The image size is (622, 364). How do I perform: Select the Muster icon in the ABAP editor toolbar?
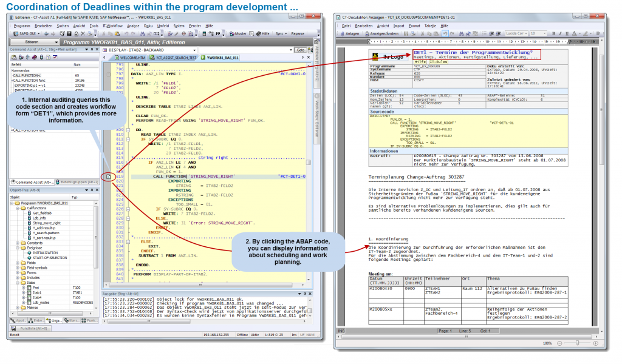pos(237,35)
